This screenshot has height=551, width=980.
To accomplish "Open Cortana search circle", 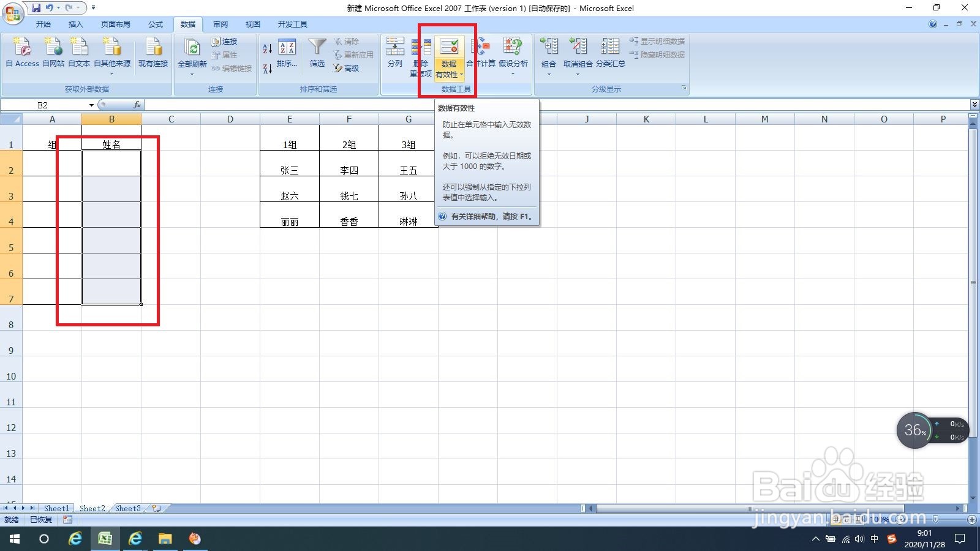I will [44, 539].
